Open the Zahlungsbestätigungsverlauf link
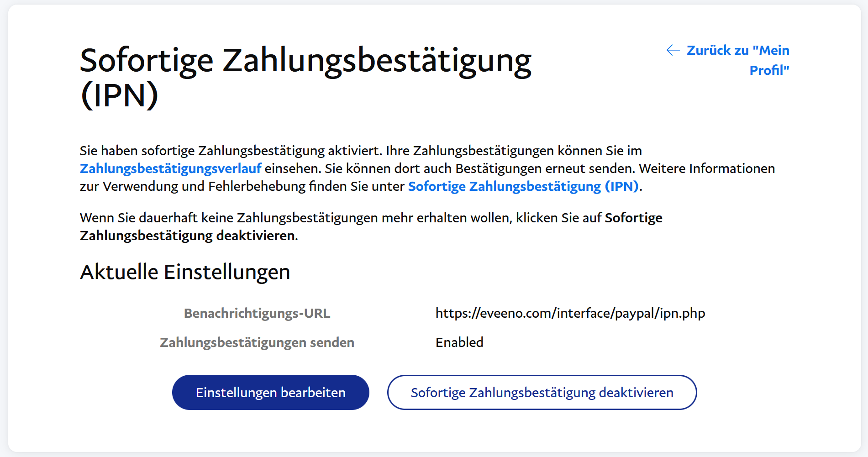This screenshot has width=868, height=457. pos(170,168)
